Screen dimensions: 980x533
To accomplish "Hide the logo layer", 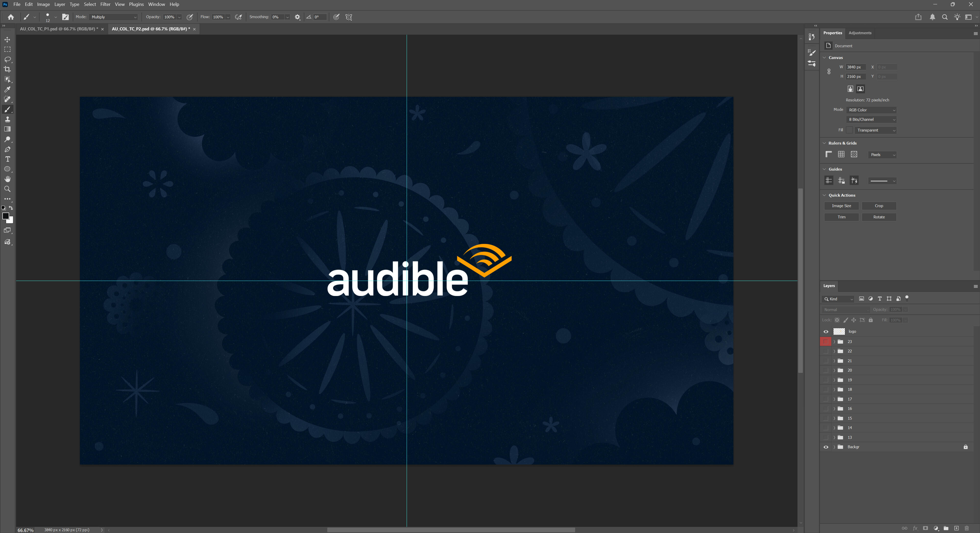I will 826,331.
